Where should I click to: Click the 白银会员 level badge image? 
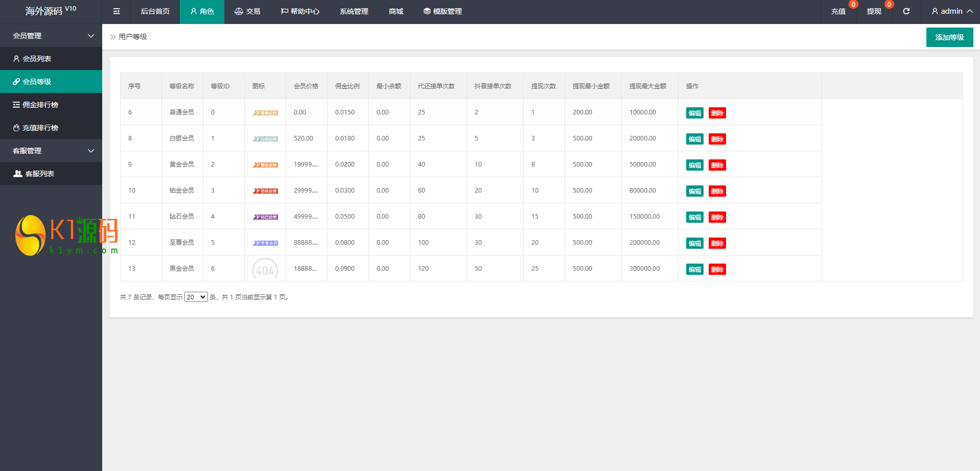(x=265, y=139)
